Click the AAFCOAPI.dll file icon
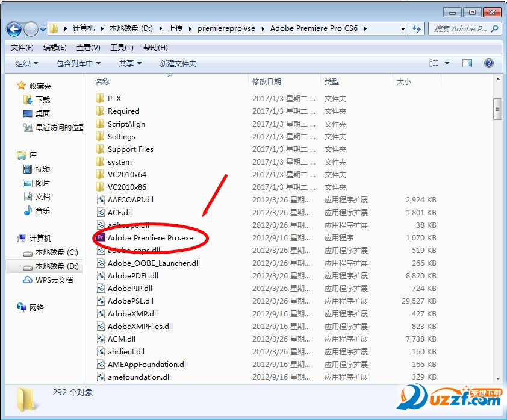The width and height of the screenshot is (507, 420). (101, 199)
